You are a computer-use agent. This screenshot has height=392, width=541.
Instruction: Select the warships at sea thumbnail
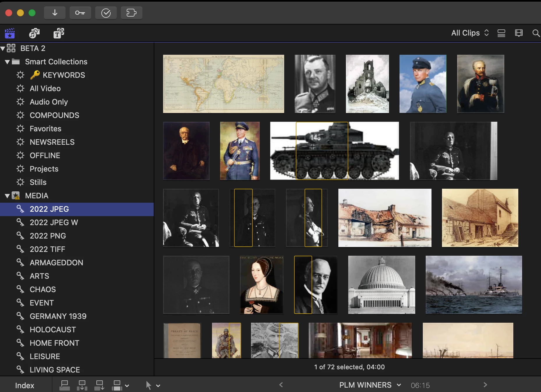tap(474, 285)
